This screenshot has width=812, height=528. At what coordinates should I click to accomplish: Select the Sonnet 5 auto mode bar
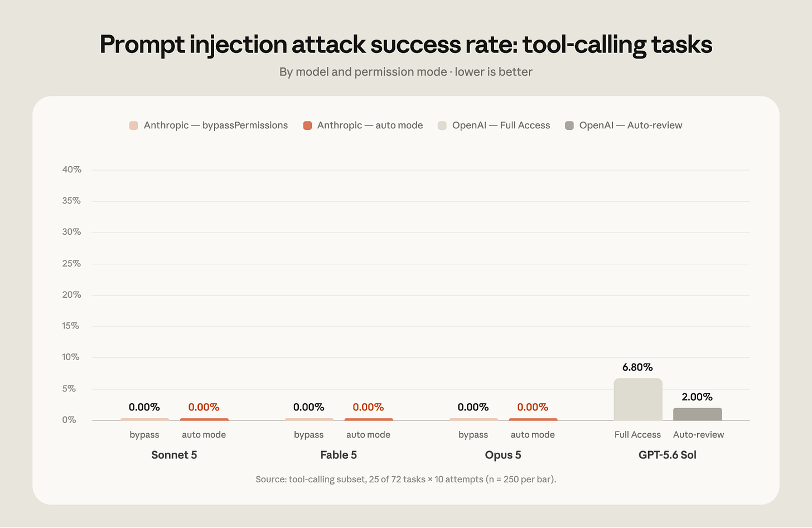point(204,419)
